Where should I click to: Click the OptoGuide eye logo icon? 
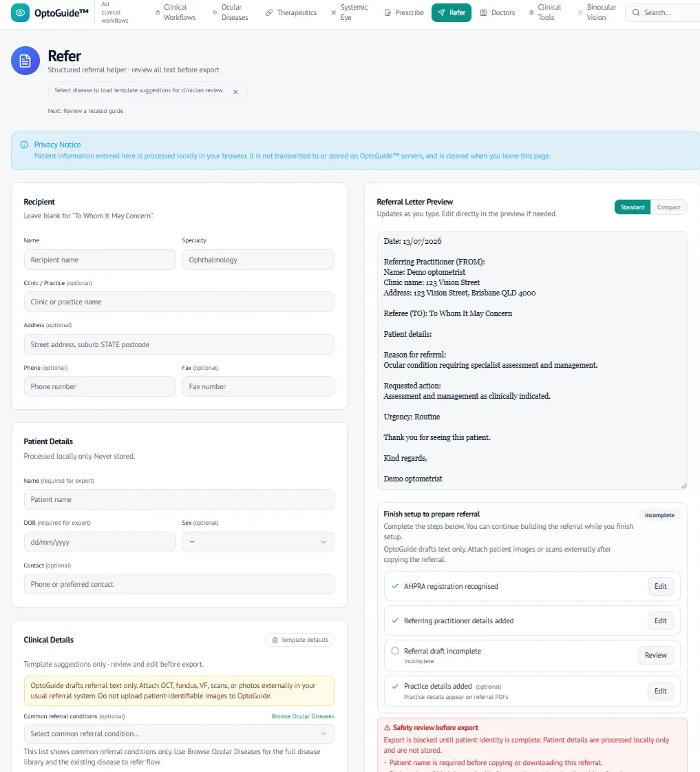pos(20,13)
